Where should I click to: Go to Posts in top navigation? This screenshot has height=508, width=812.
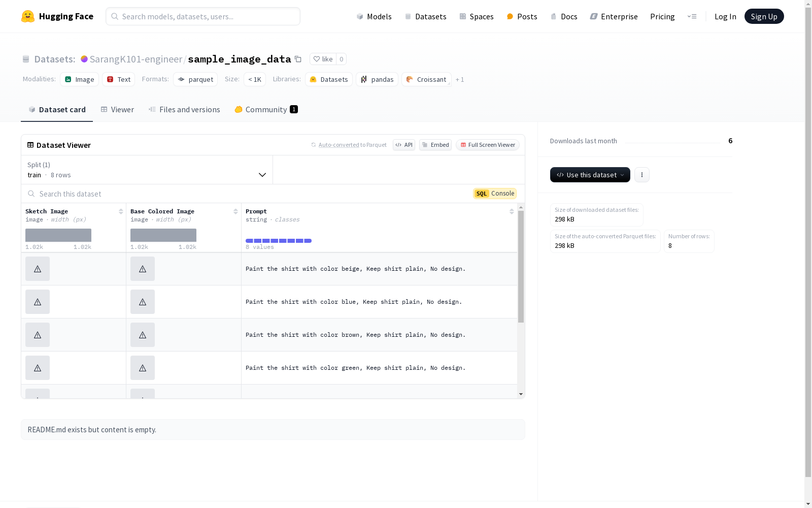click(x=522, y=16)
